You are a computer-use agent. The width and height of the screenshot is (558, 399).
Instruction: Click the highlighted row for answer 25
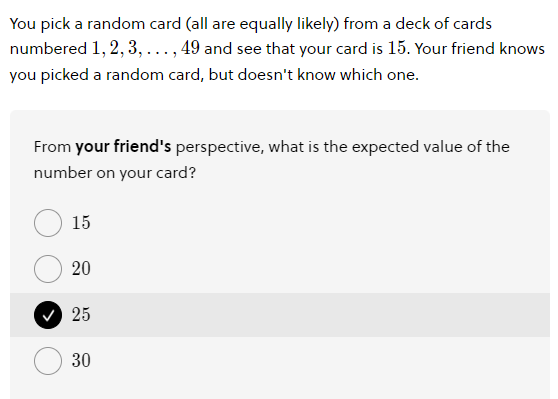tap(280, 315)
